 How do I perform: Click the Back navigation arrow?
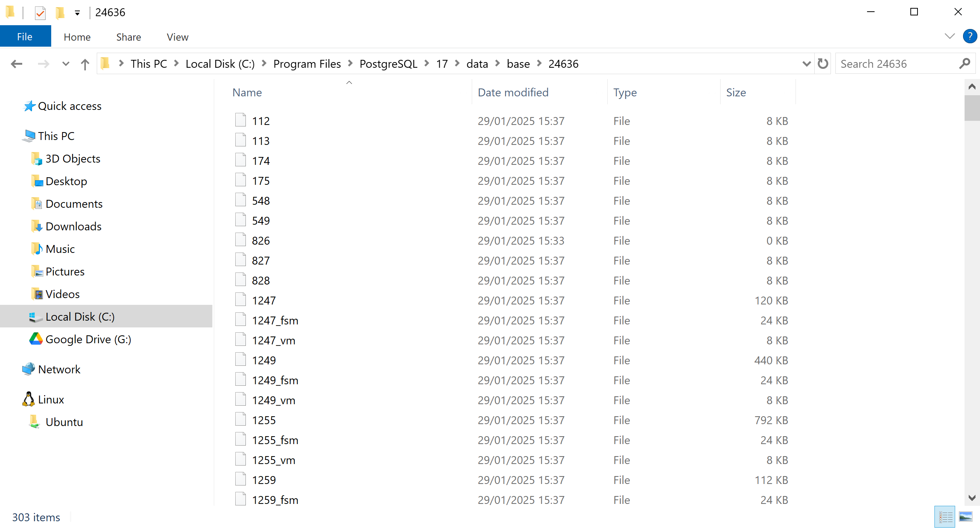coord(16,64)
